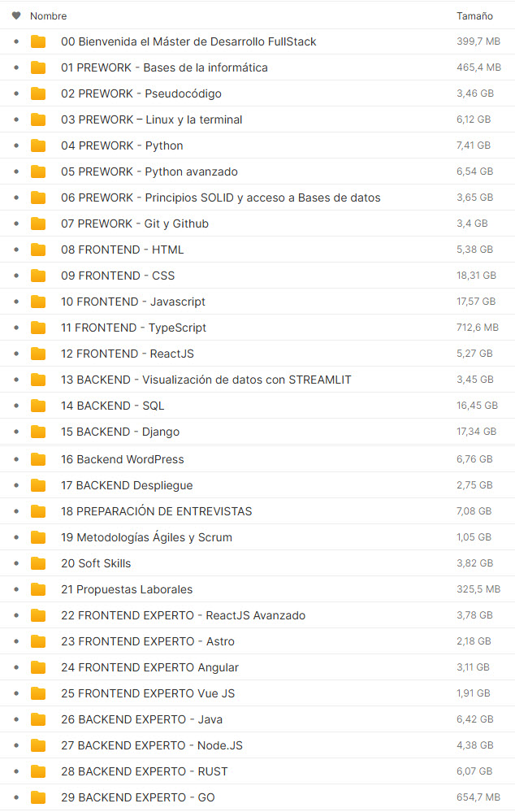Click folder icon for 07 PREWORK Git y Github
Screen dimensions: 515x812
pos(38,224)
